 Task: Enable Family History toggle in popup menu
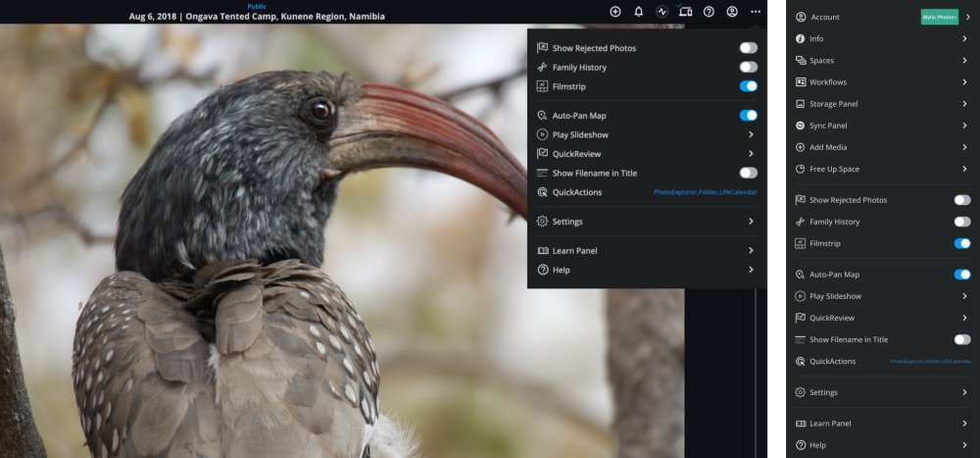tap(748, 67)
